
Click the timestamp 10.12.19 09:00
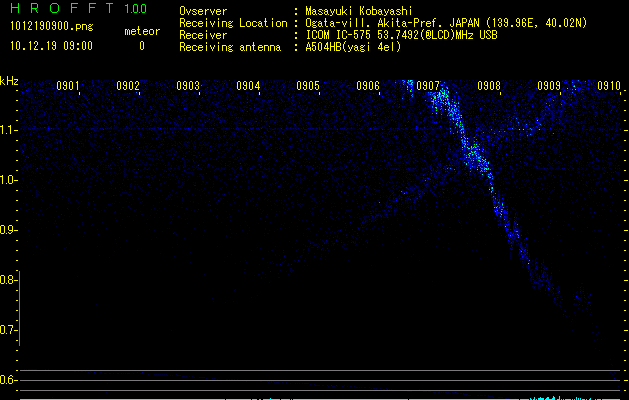click(51, 46)
